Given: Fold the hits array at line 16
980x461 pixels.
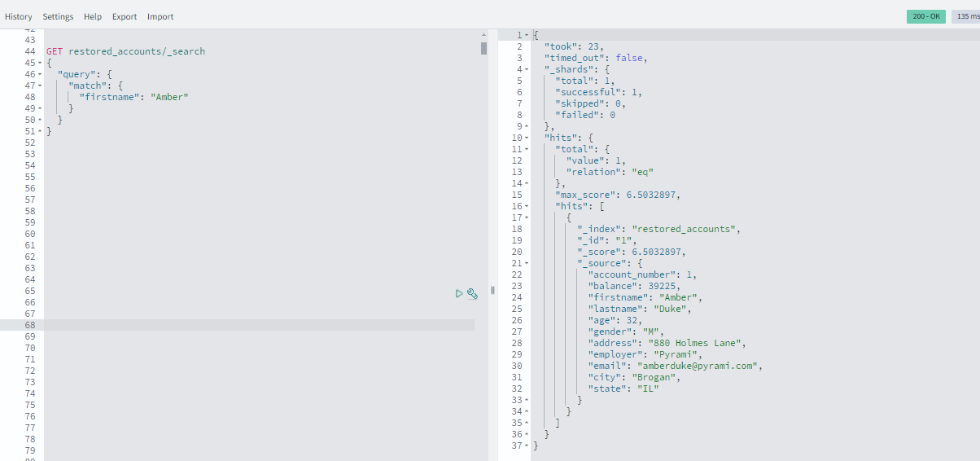Looking at the screenshot, I should [526, 206].
